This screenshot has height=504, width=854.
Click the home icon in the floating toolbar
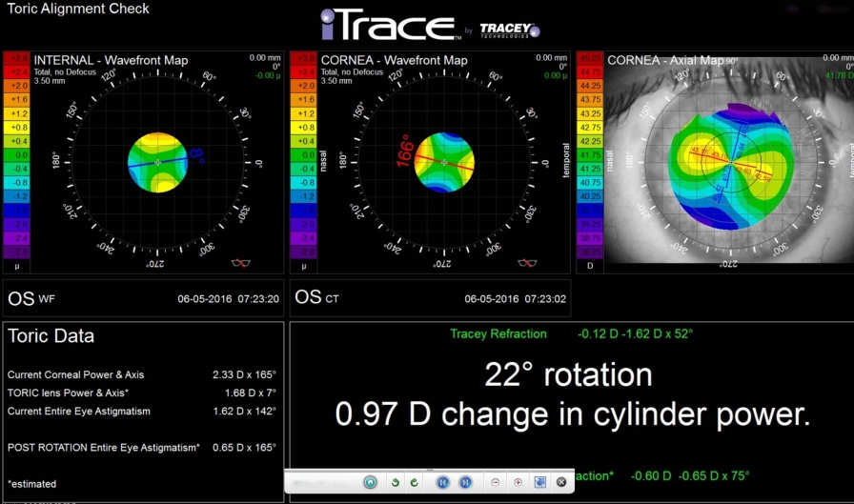[371, 482]
